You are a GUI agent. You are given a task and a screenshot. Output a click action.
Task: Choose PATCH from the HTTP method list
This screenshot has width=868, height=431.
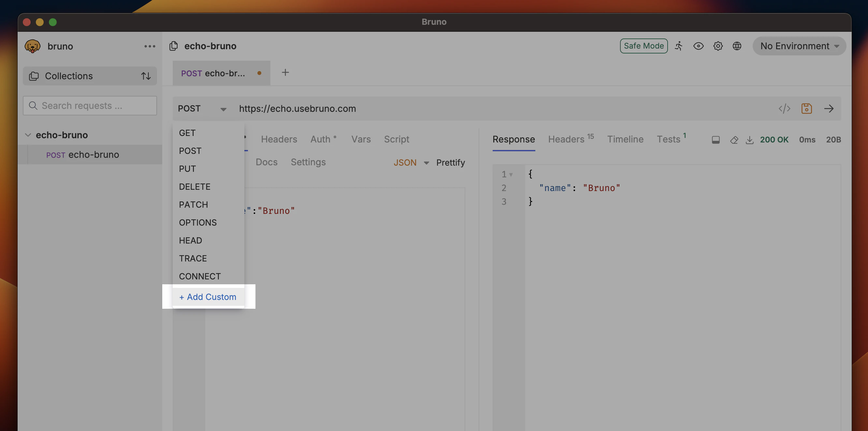point(194,204)
